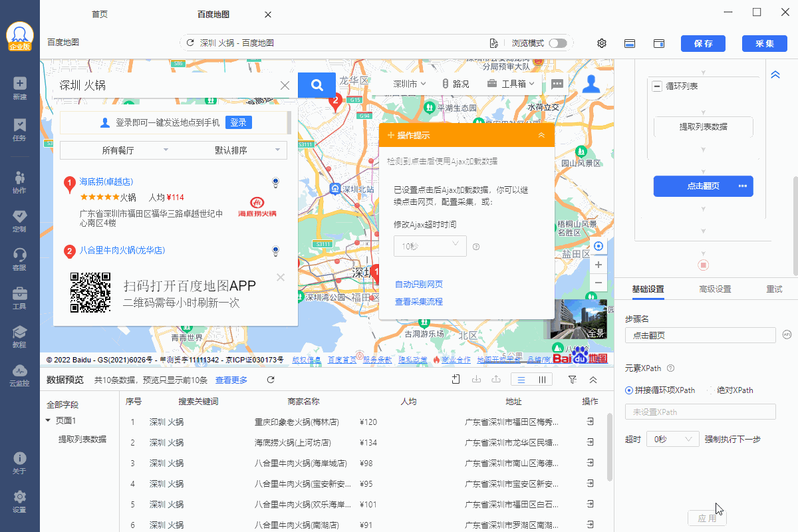The height and width of the screenshot is (532, 798).
Task: Zoom in the map with the plus button
Action: click(598, 265)
